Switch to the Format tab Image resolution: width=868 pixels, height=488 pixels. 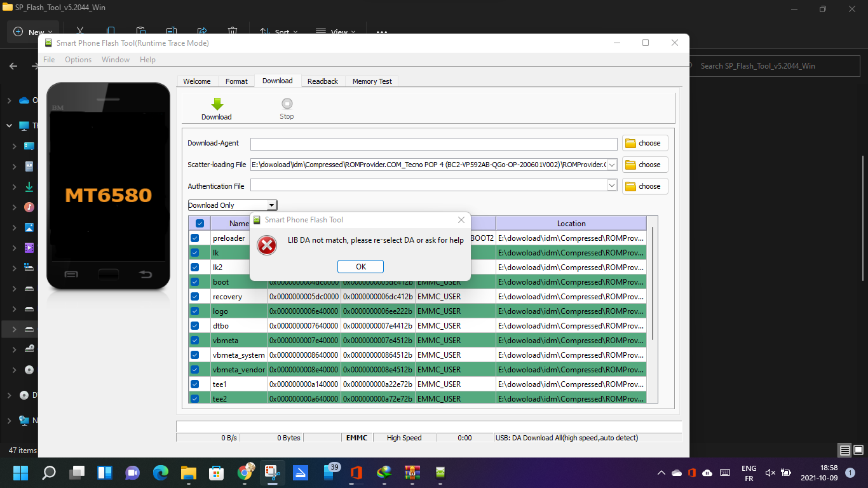pyautogui.click(x=236, y=81)
